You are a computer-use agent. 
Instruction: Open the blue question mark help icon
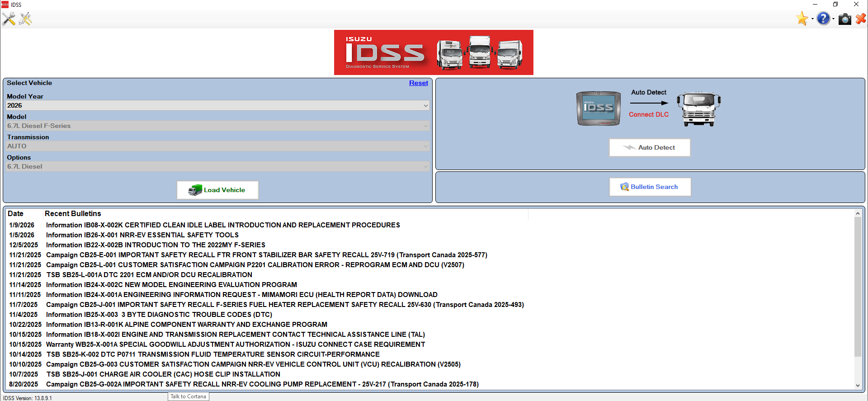[824, 19]
